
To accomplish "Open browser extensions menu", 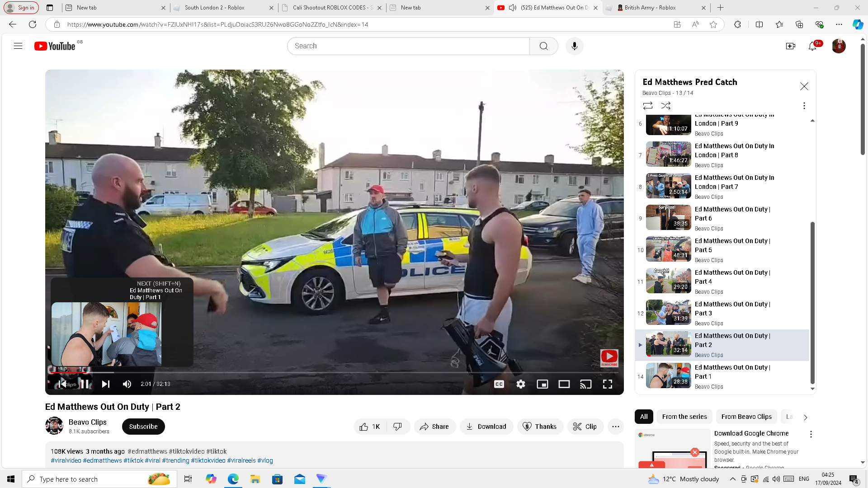I will pyautogui.click(x=737, y=24).
